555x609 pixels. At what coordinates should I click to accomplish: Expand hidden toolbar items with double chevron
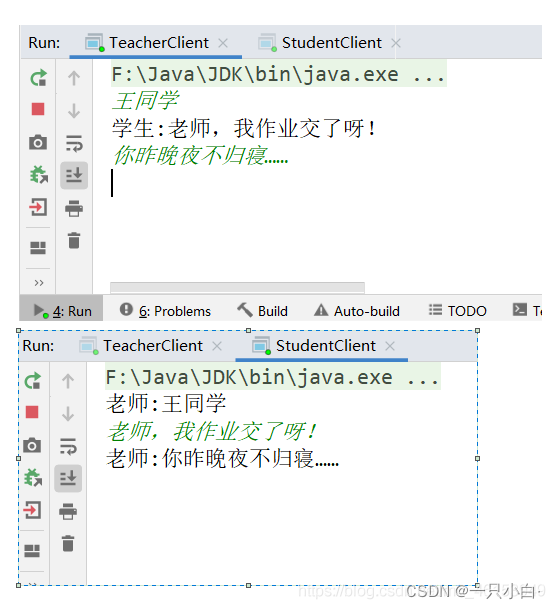(38, 283)
